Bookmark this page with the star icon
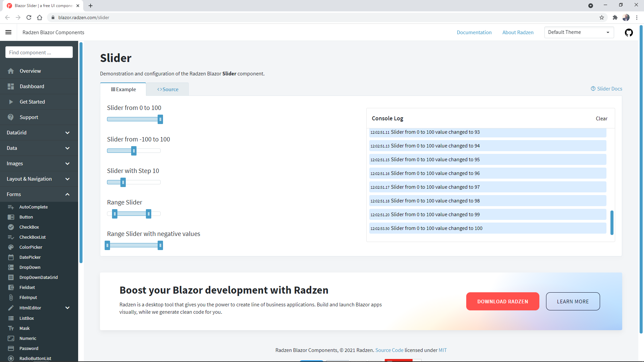Image resolution: width=644 pixels, height=362 pixels. (x=602, y=17)
